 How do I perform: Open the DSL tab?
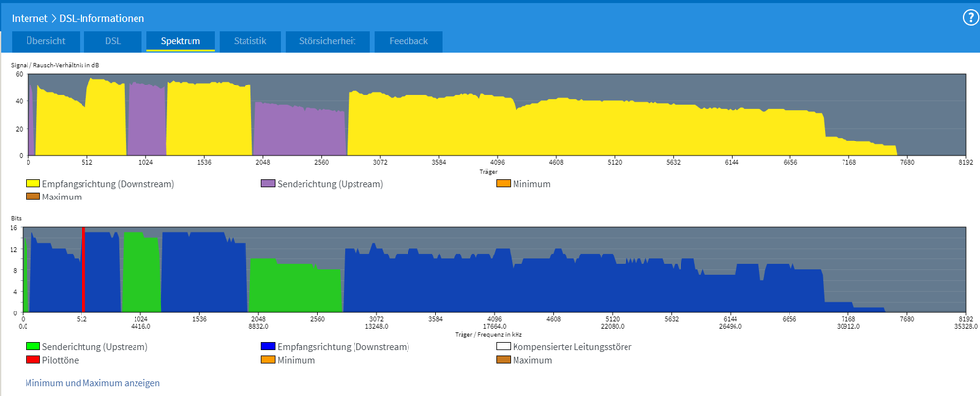tap(113, 42)
